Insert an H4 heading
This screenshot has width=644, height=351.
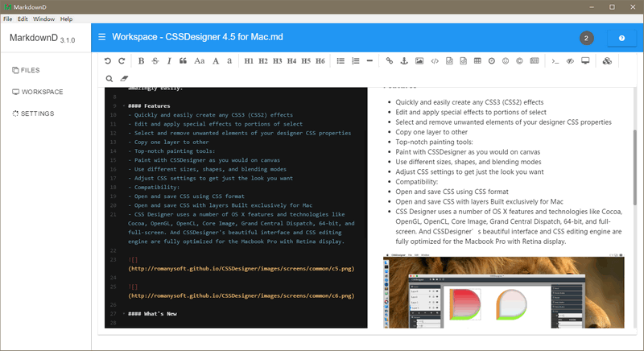click(291, 60)
